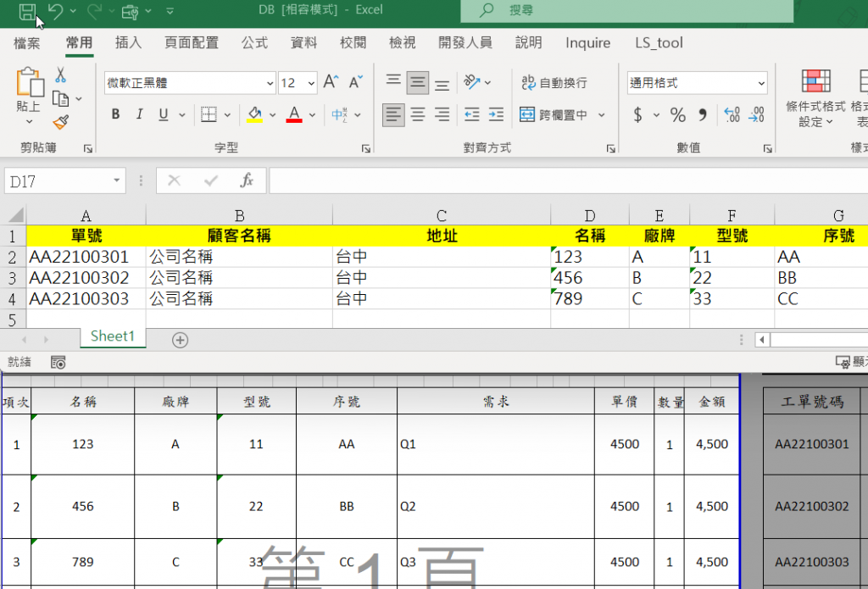The image size is (868, 589).
Task: Open alignment settings dialog launcher
Action: (610, 148)
